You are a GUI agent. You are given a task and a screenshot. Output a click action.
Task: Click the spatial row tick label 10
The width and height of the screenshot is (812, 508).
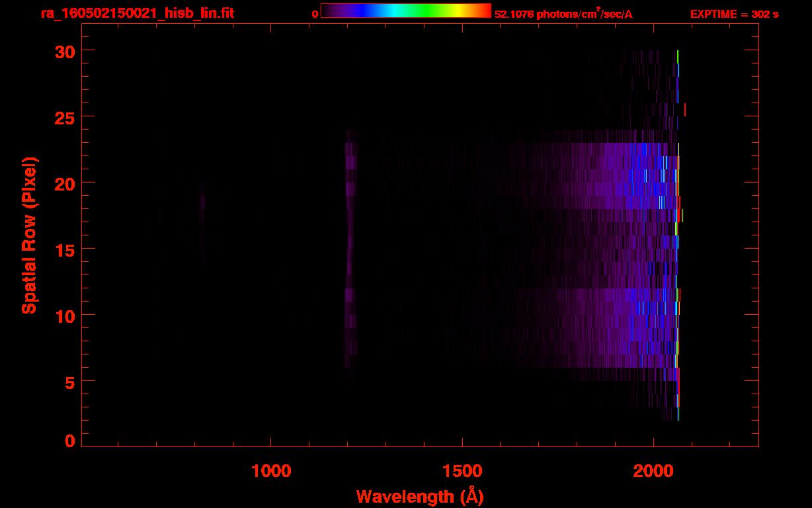tap(65, 316)
